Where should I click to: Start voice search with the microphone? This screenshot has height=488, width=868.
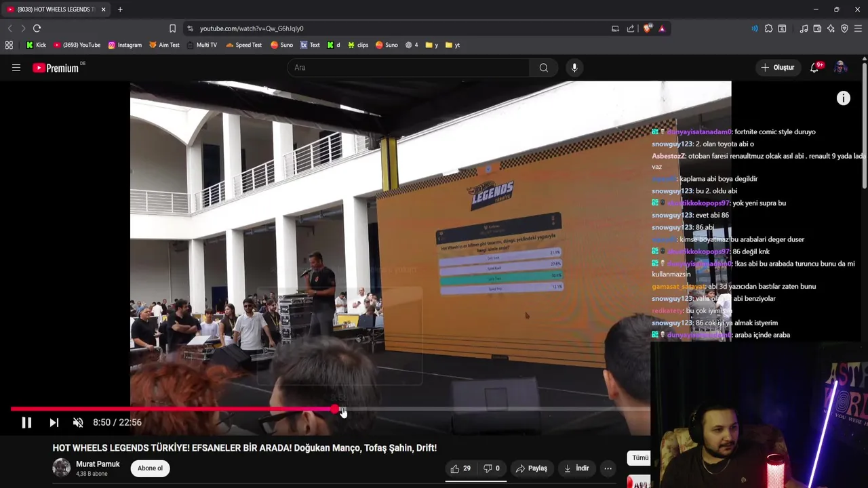click(x=574, y=68)
